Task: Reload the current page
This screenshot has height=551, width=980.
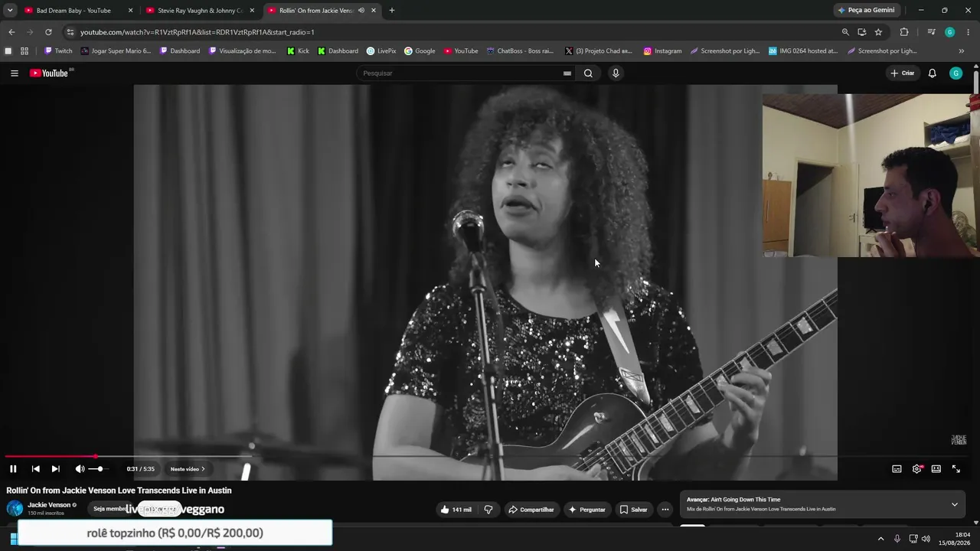Action: point(48,32)
